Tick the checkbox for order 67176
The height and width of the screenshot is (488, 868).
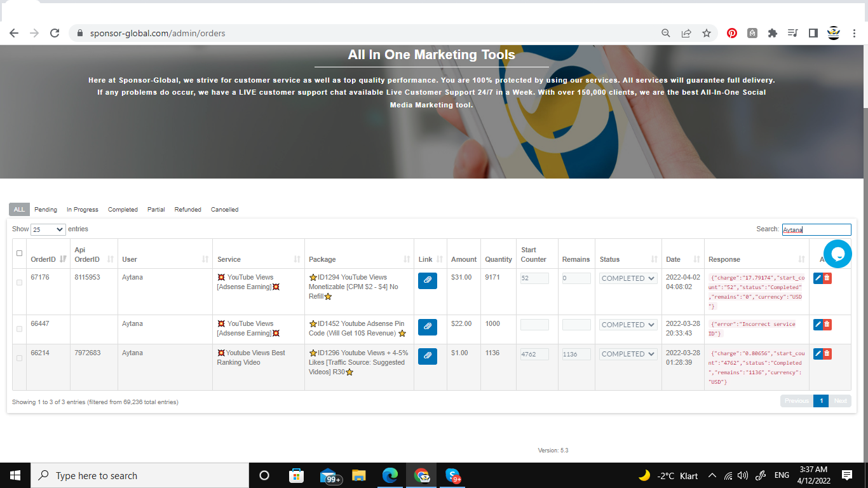point(19,283)
